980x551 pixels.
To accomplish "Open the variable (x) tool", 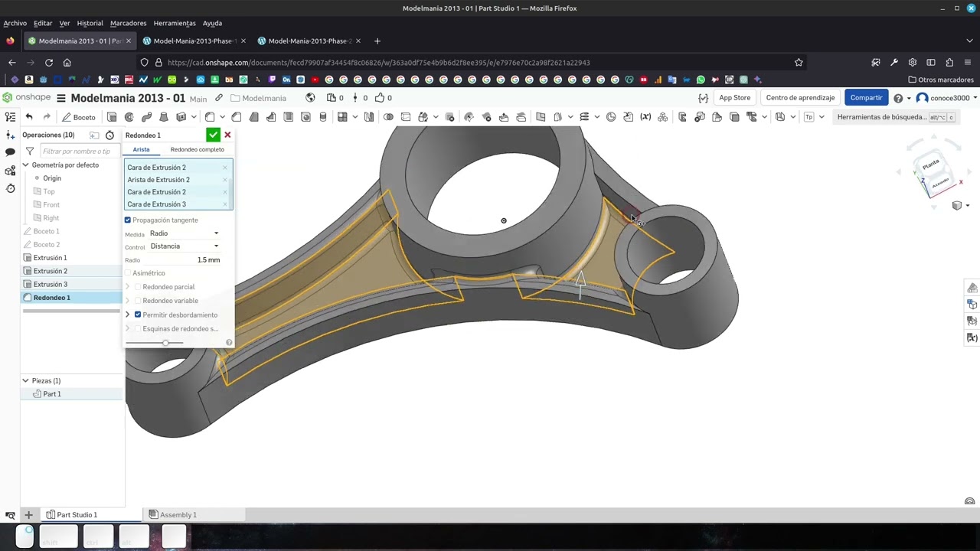I will 645,117.
